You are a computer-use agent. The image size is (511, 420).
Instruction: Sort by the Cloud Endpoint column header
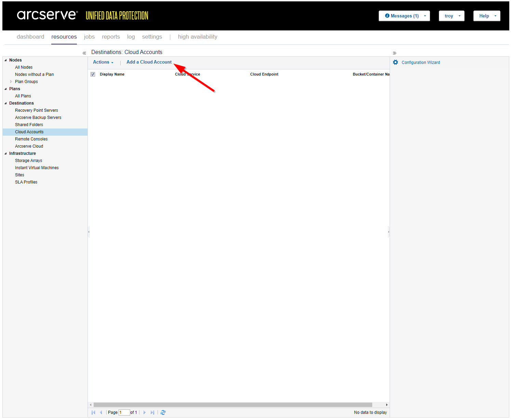click(264, 74)
